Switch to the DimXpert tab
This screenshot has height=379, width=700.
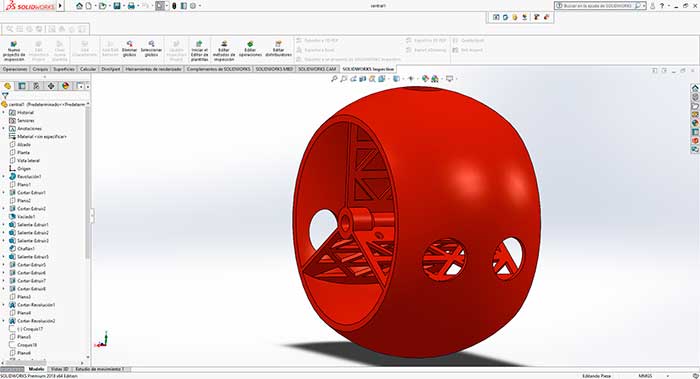pos(111,69)
